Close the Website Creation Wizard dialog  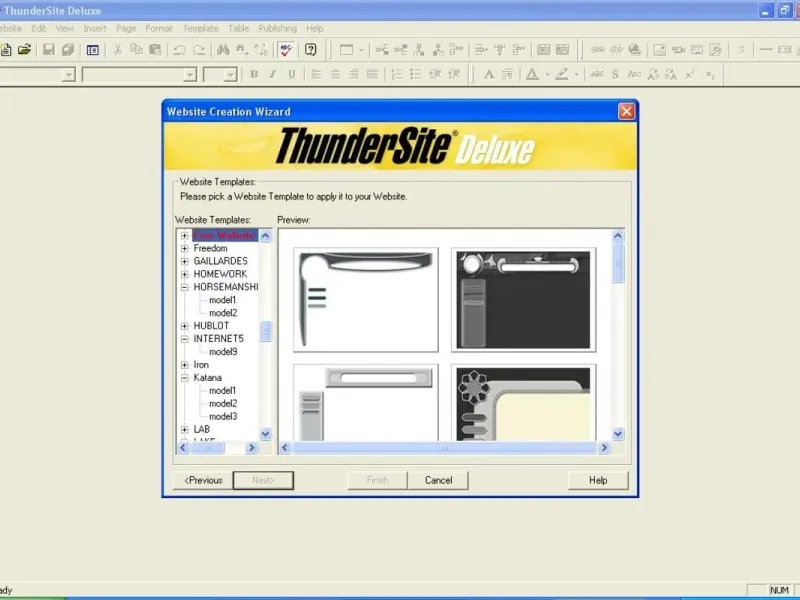627,111
